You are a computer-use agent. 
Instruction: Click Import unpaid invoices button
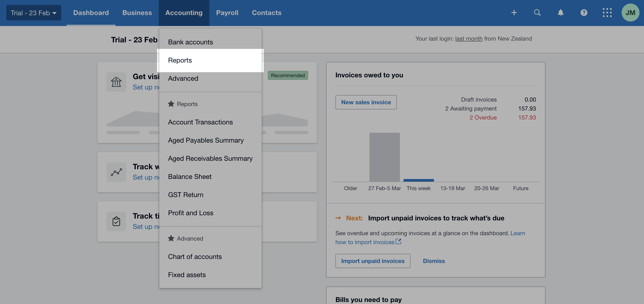pyautogui.click(x=373, y=261)
